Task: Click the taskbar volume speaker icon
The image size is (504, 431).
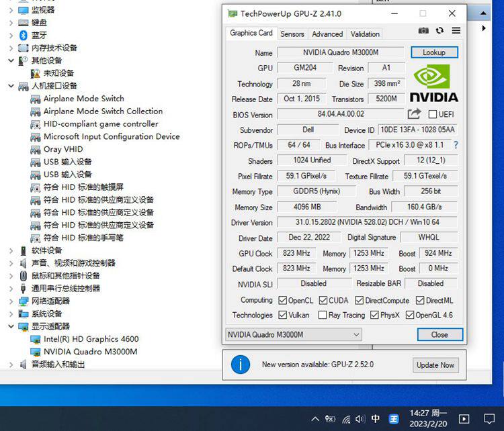Action: (360, 419)
